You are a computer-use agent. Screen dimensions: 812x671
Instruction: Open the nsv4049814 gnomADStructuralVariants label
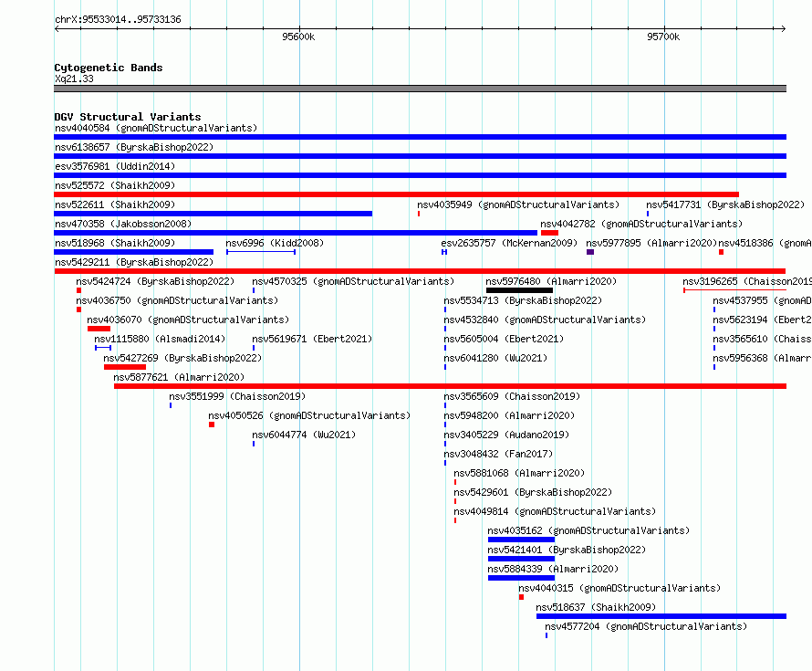(x=555, y=511)
